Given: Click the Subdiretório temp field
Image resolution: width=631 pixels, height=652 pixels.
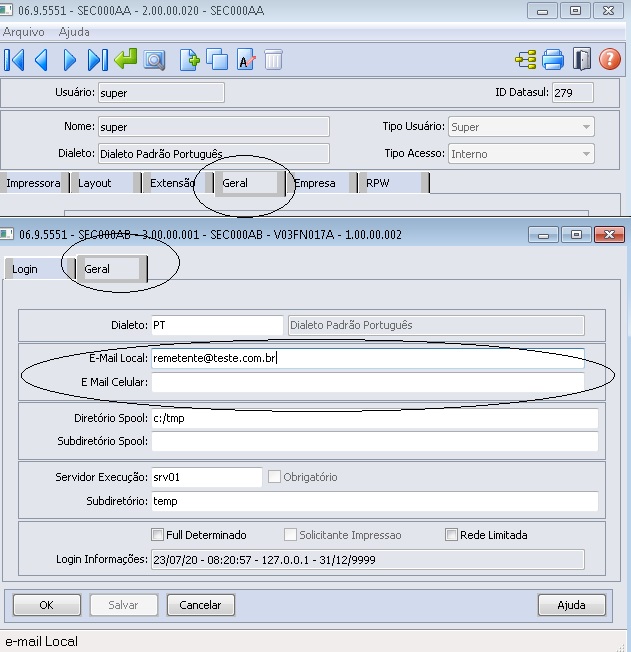Looking at the screenshot, I should coord(375,501).
